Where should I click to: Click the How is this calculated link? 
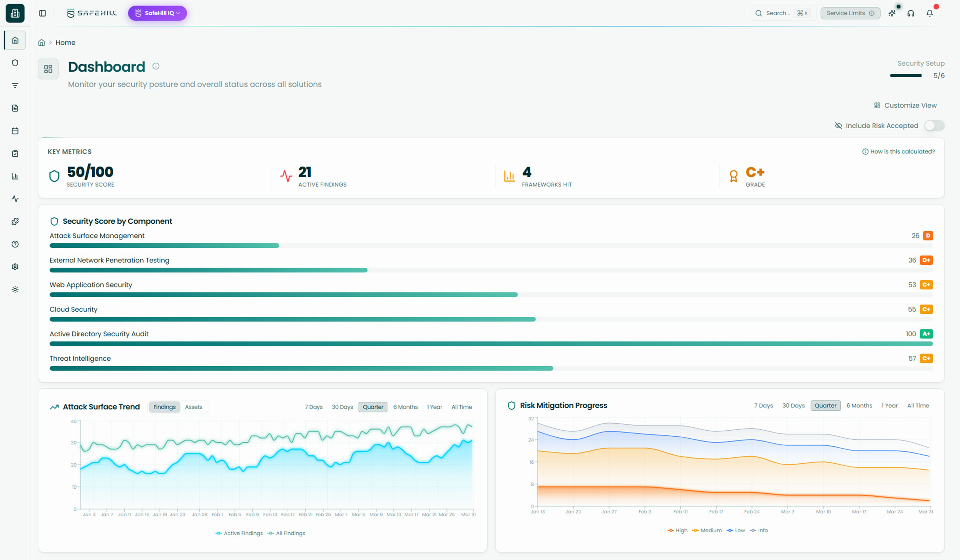point(898,151)
